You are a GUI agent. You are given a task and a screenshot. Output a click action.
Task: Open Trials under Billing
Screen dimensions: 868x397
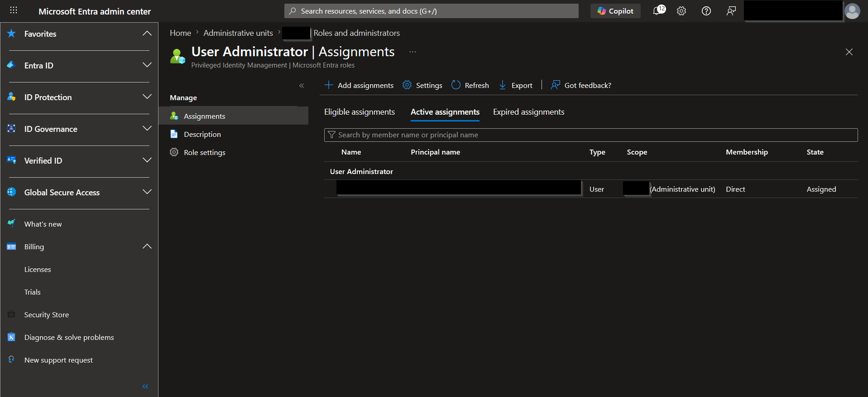(33, 292)
